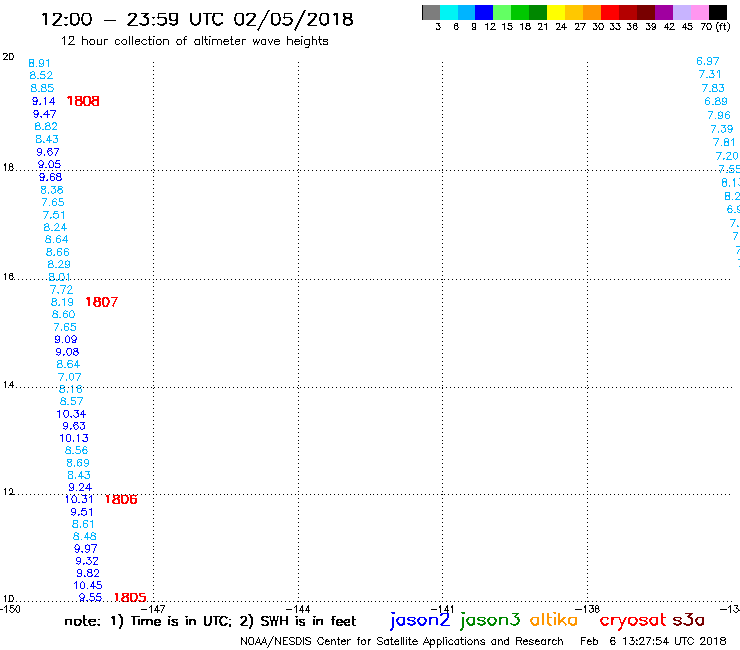Click the bright red color scale swatch

pos(610,12)
